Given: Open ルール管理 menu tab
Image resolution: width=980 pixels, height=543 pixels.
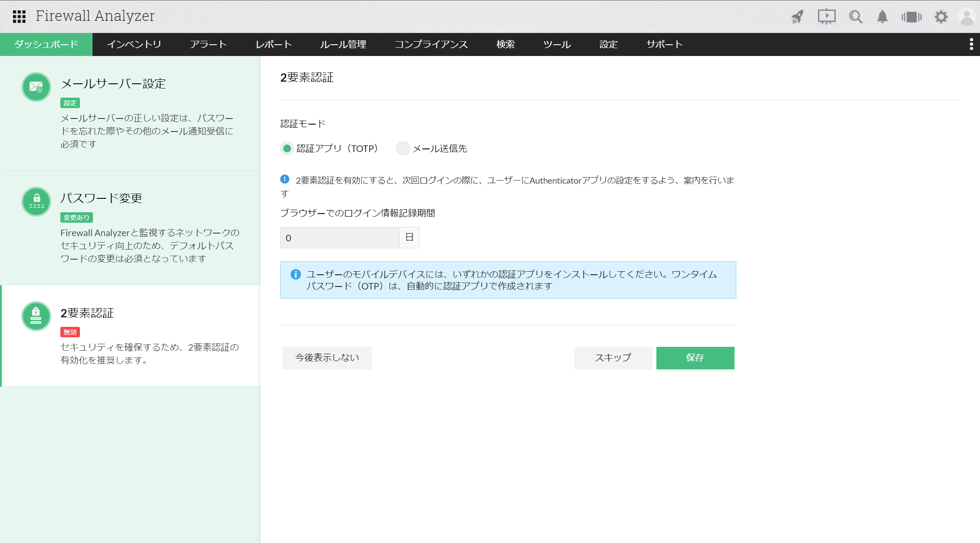Looking at the screenshot, I should pos(343,44).
